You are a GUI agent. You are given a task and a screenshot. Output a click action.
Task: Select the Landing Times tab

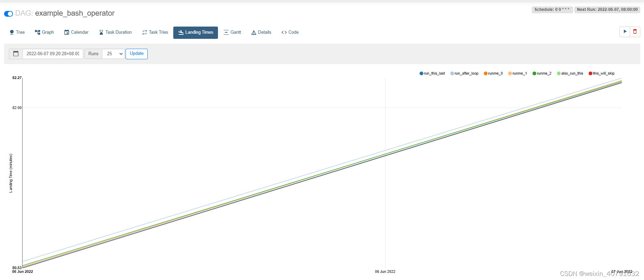195,32
